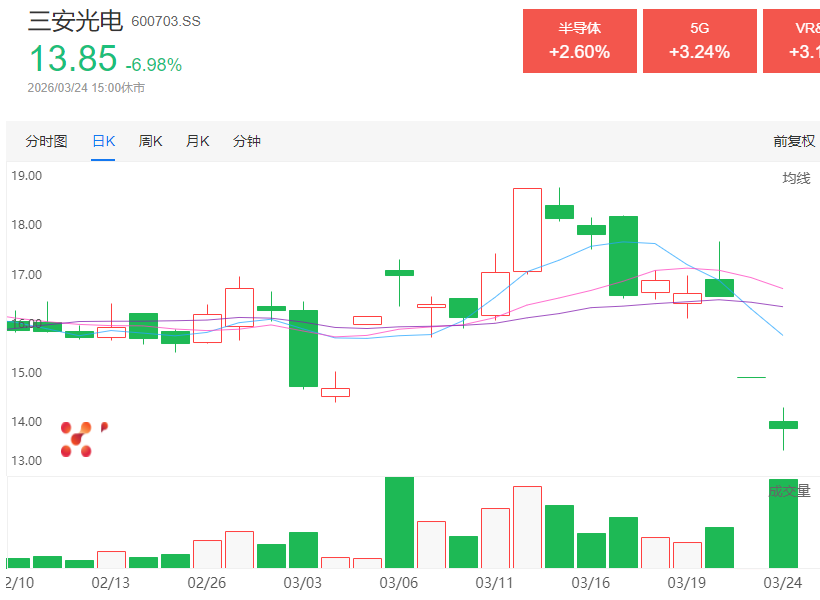The image size is (820, 600).
Task: Open the 半导体 +2.60% sector tile
Action: (579, 41)
